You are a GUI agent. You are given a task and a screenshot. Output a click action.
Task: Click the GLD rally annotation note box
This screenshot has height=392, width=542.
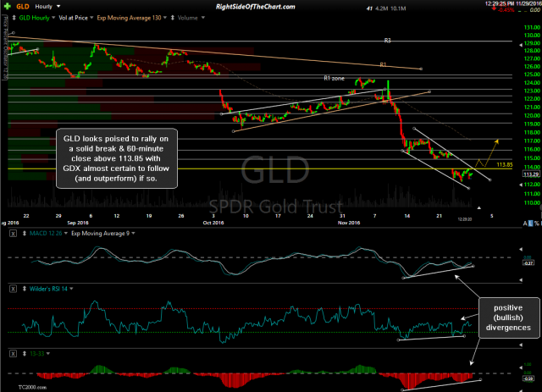[x=117, y=158]
